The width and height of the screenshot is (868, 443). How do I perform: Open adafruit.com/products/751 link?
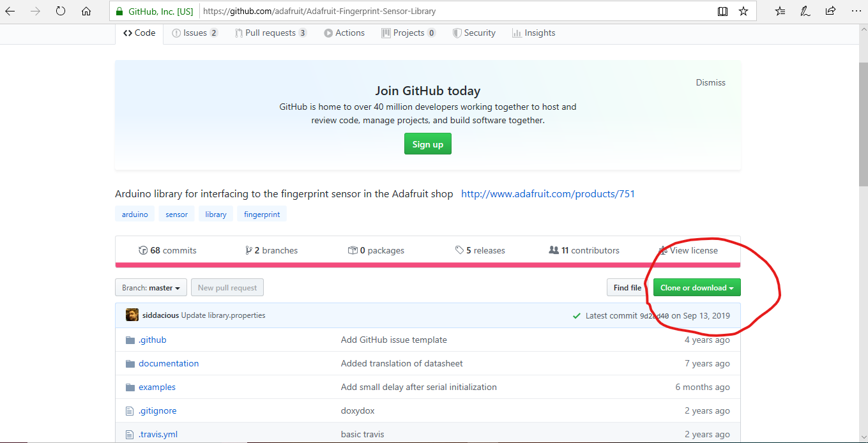click(548, 193)
